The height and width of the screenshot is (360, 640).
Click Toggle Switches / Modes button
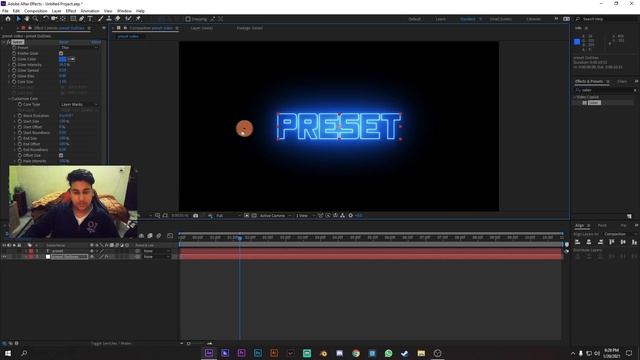point(111,344)
